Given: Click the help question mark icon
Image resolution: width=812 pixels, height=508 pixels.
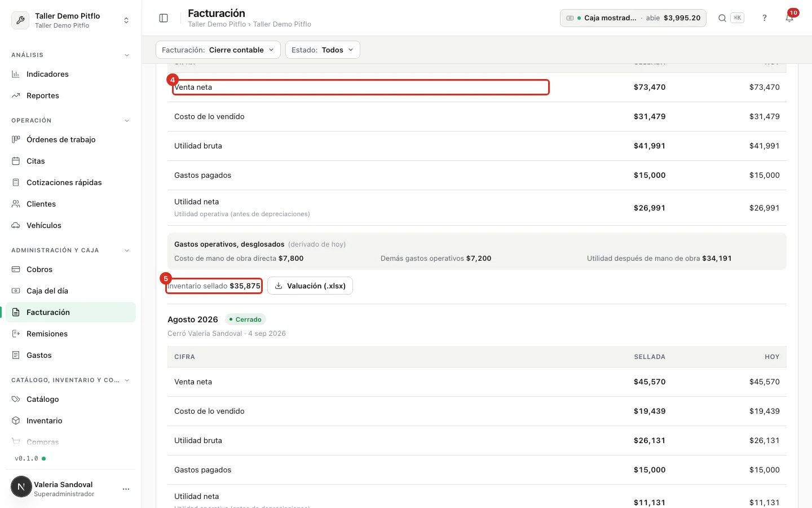Looking at the screenshot, I should pos(765,18).
